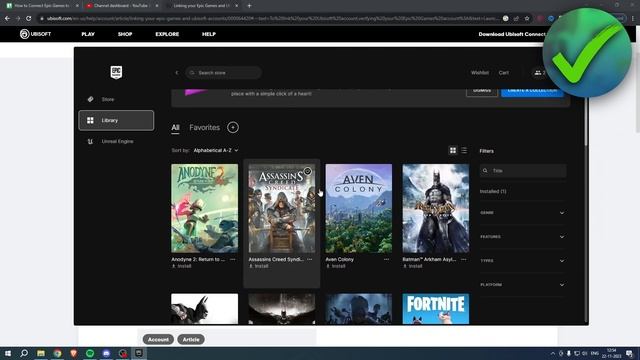
Task: Go back in Chrome browser
Action: 7,18
